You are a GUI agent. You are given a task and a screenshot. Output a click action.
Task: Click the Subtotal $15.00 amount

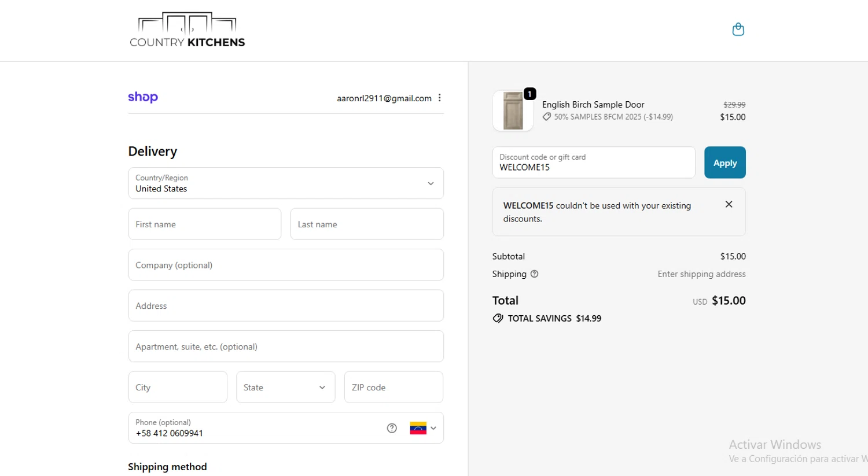(733, 256)
